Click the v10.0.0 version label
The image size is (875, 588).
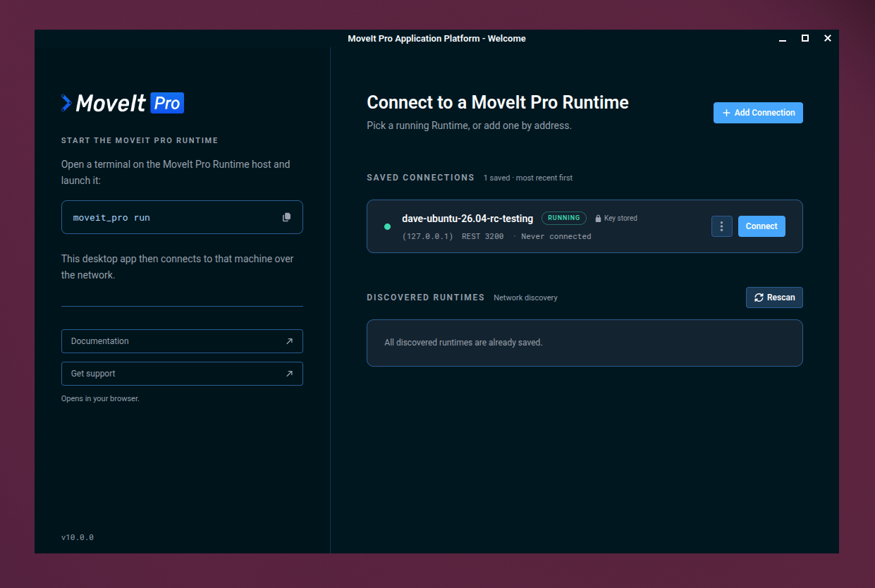tap(78, 537)
